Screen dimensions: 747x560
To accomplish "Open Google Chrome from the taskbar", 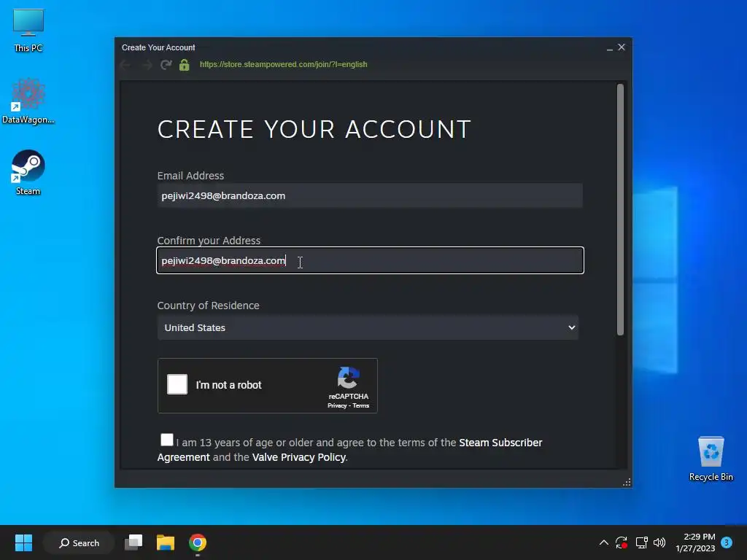I will [198, 542].
